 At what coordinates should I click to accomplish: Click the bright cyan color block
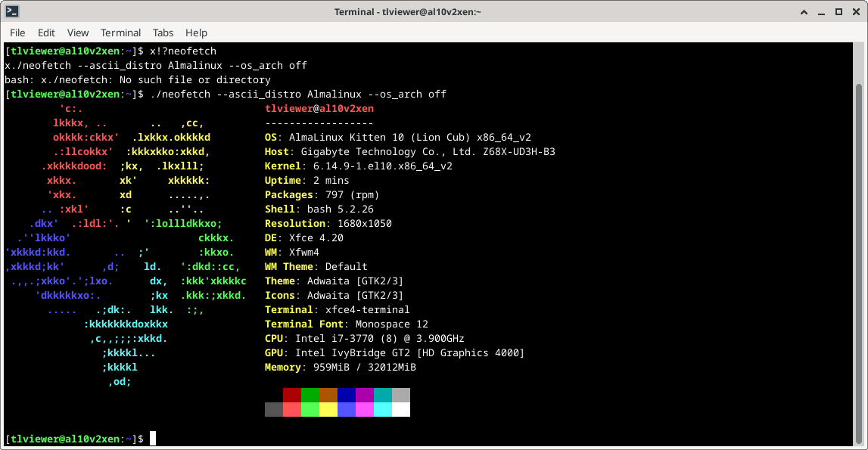pos(383,409)
